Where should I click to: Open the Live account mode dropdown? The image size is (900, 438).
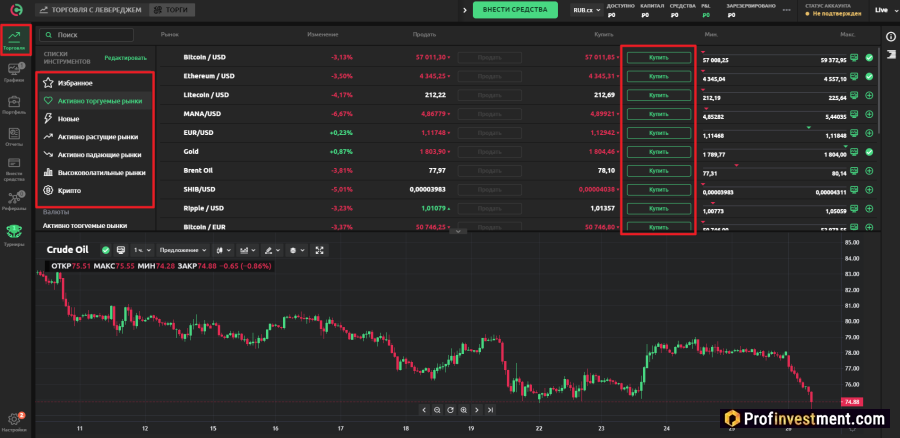coord(885,10)
